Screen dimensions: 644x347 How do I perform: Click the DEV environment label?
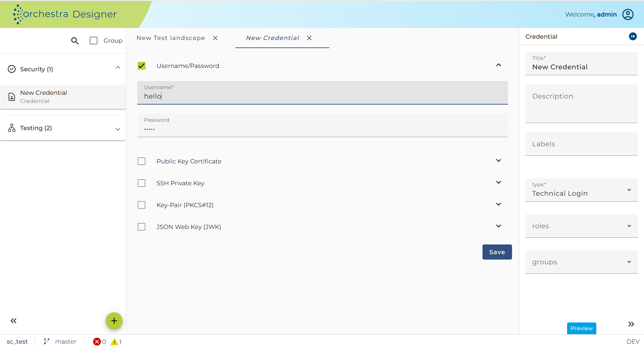click(633, 342)
